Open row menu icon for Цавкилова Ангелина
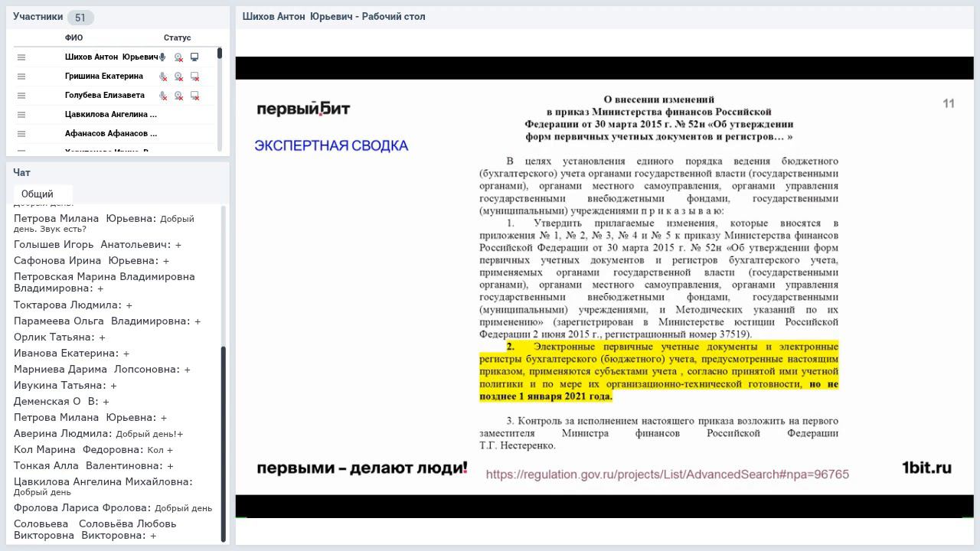 click(21, 115)
